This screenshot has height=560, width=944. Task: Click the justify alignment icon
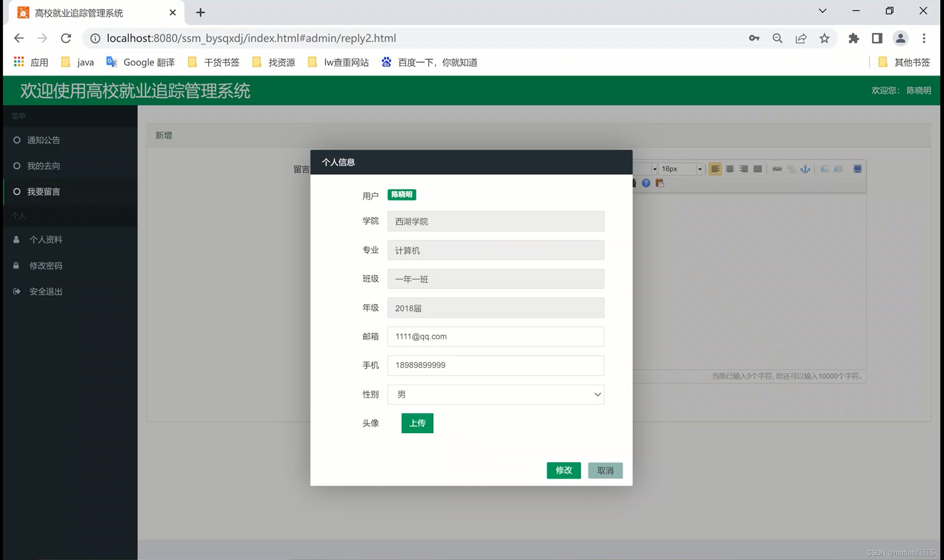757,169
